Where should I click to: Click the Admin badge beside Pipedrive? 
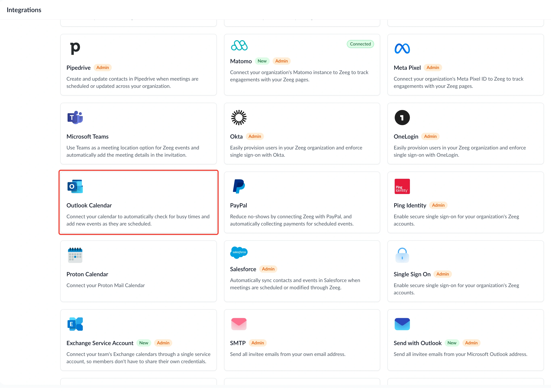click(x=102, y=68)
